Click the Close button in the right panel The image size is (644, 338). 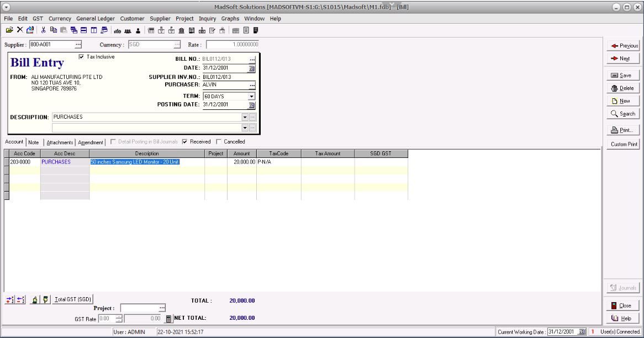(624, 305)
